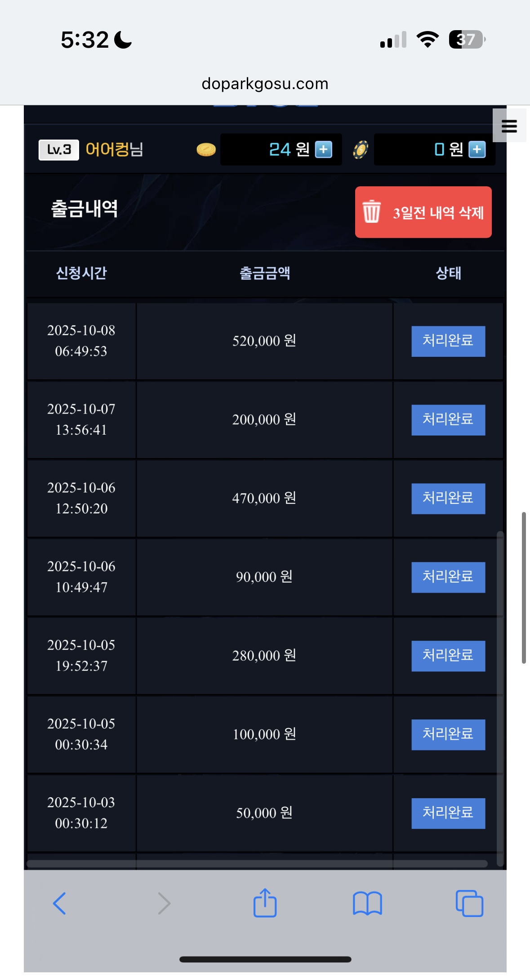Click 처리완료 for the 520,000 원 withdrawal
Viewport: 530px width, 980px height.
coord(448,341)
